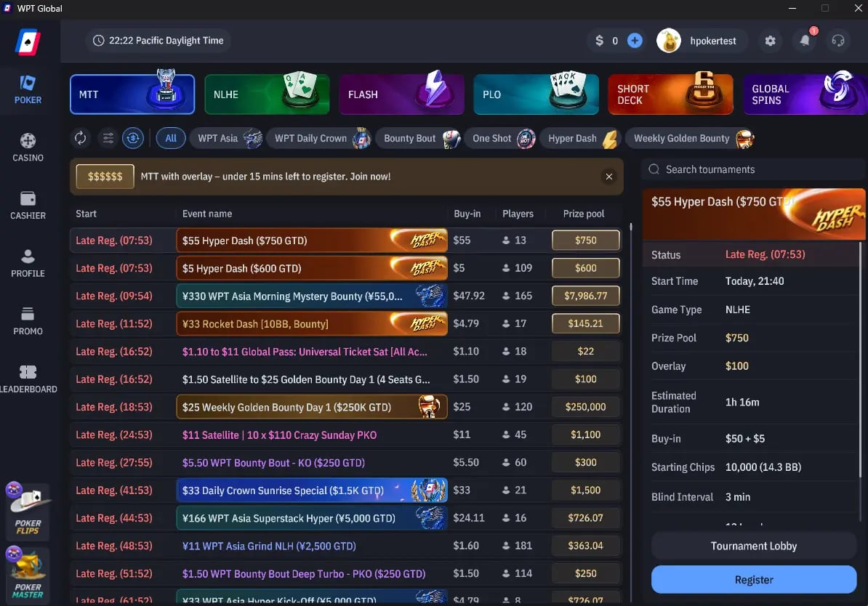
Task: Open the Short Deck tab
Action: (x=670, y=94)
